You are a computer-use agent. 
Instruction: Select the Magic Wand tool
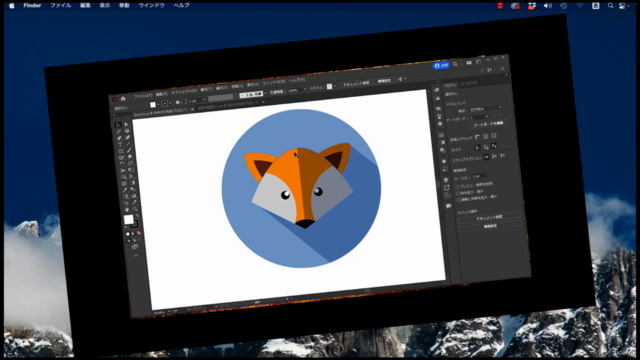tap(119, 131)
